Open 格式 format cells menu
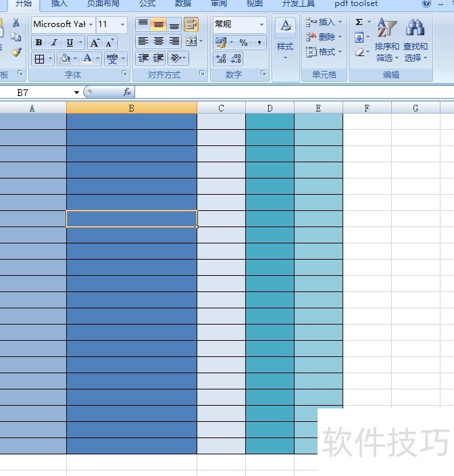This screenshot has height=476, width=454. tap(324, 52)
